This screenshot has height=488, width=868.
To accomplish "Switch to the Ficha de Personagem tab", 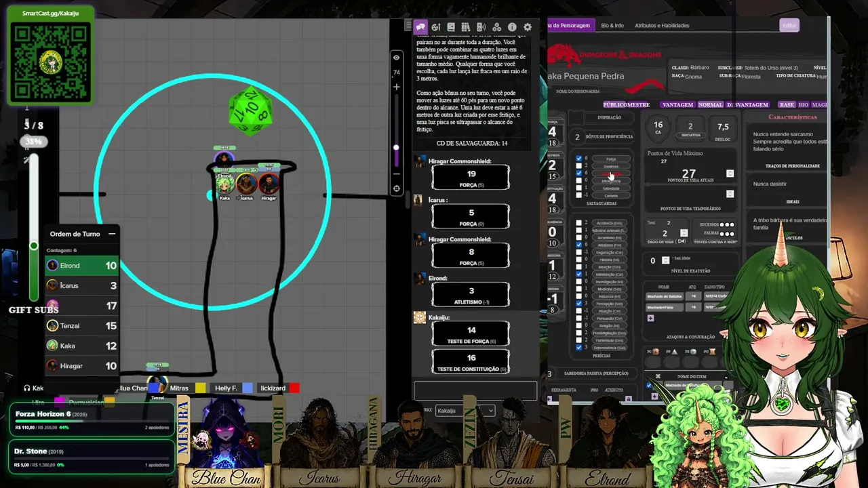I will [572, 26].
